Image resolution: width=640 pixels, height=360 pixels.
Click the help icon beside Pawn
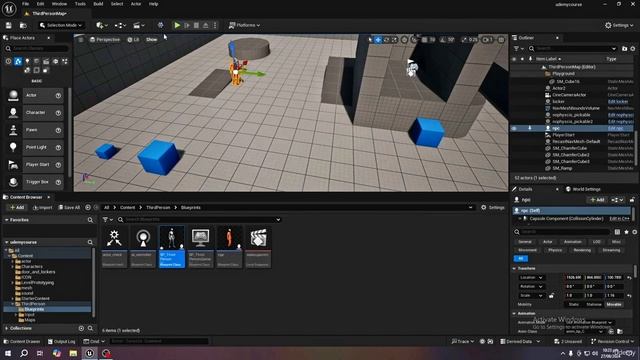pos(58,130)
